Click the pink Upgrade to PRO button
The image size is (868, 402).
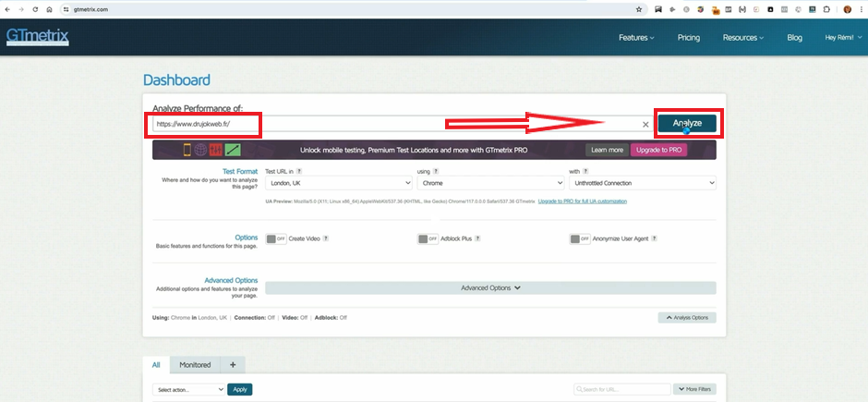point(658,150)
